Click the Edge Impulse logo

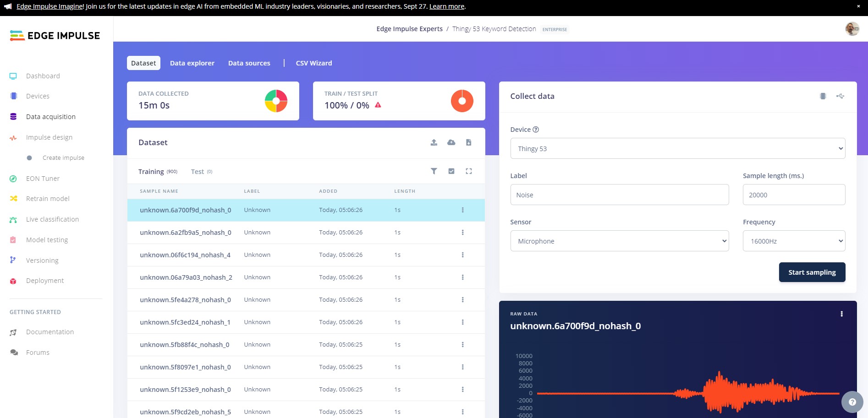55,36
